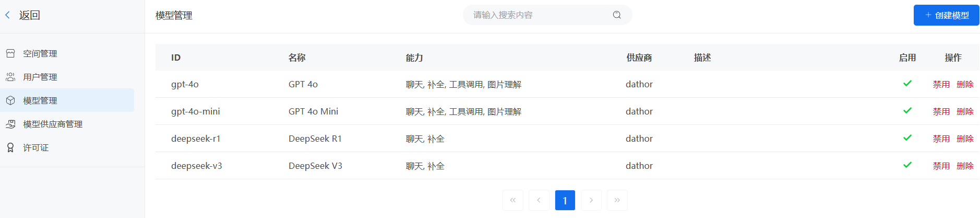980x218 pixels.
Task: Delete the gpt-4o-mini model via 删除
Action: pyautogui.click(x=965, y=111)
